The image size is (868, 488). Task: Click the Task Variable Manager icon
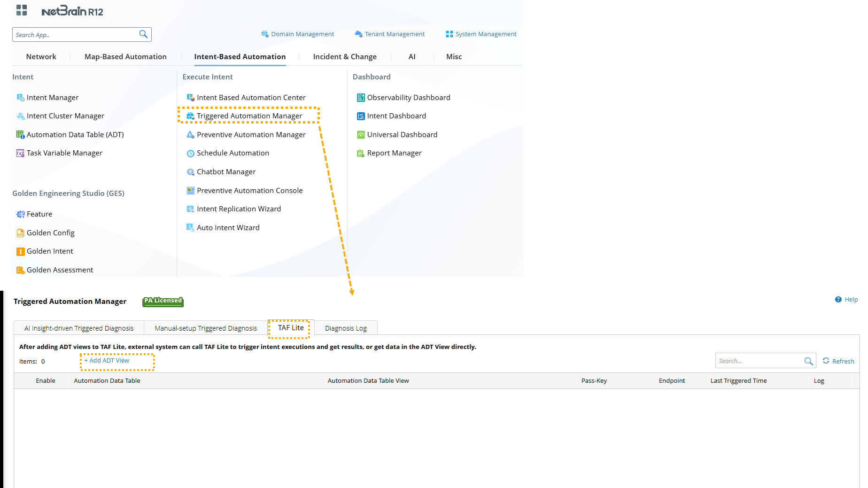click(x=21, y=153)
